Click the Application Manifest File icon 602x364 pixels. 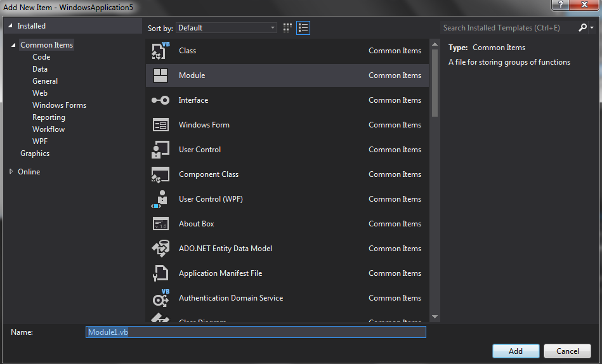click(160, 273)
